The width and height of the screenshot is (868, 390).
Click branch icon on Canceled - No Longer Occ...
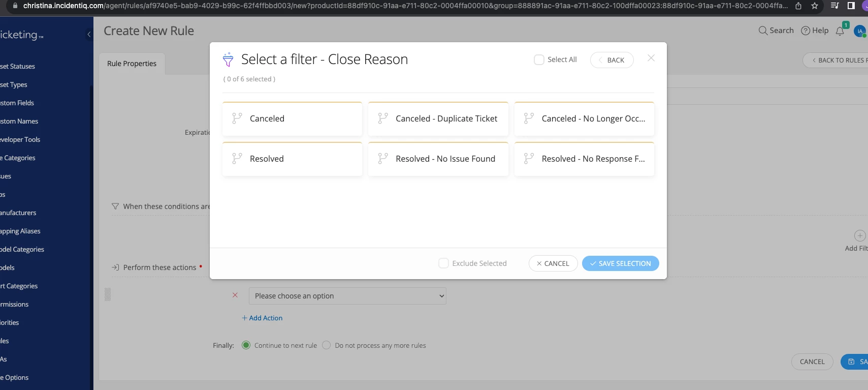[x=529, y=118]
